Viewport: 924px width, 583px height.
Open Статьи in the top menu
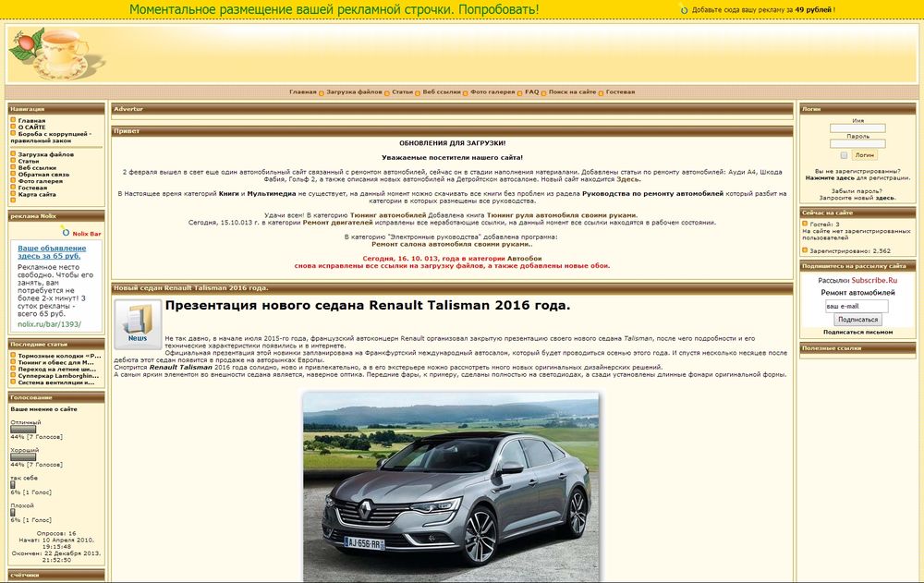tap(403, 92)
